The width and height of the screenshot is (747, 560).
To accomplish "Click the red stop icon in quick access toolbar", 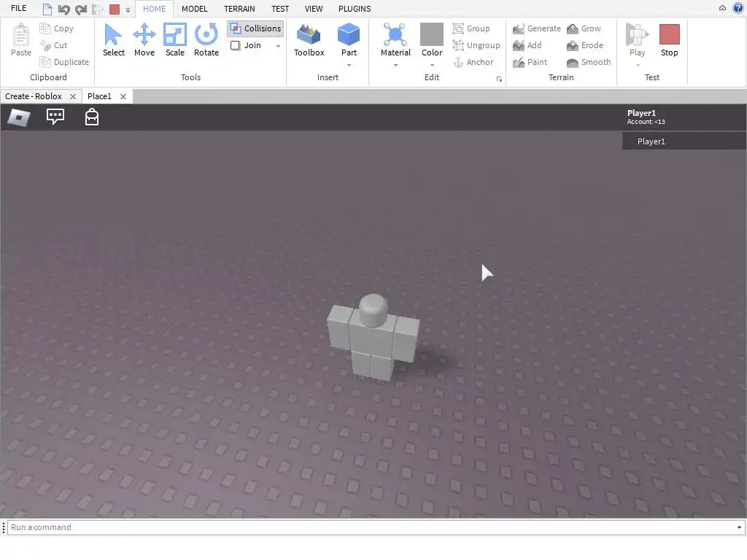I will (x=115, y=9).
